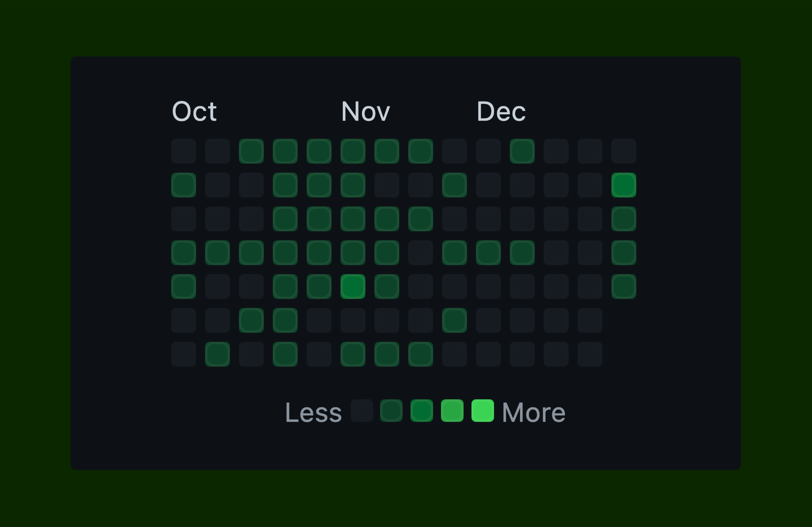812x527 pixels.
Task: Select the first green cell in the top row
Action: pyautogui.click(x=251, y=151)
